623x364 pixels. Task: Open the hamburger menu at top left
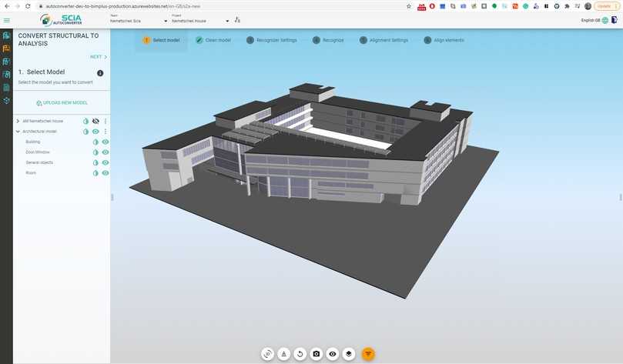click(x=7, y=20)
